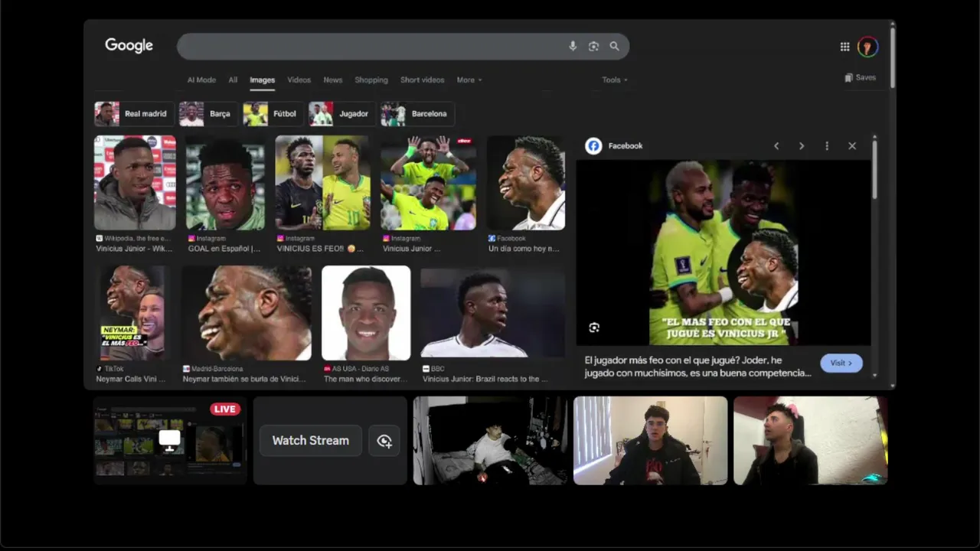Click 'Vinicius Junior: Brazil reacts' caption

click(485, 379)
